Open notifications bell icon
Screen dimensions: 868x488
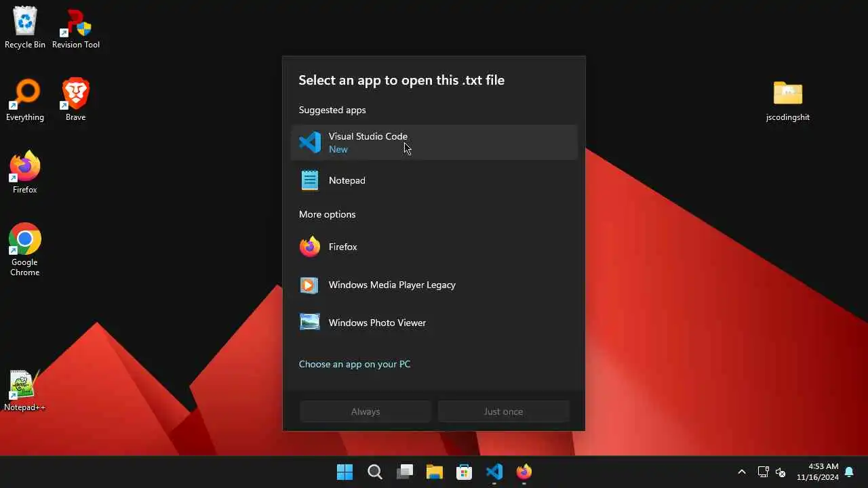coord(849,472)
